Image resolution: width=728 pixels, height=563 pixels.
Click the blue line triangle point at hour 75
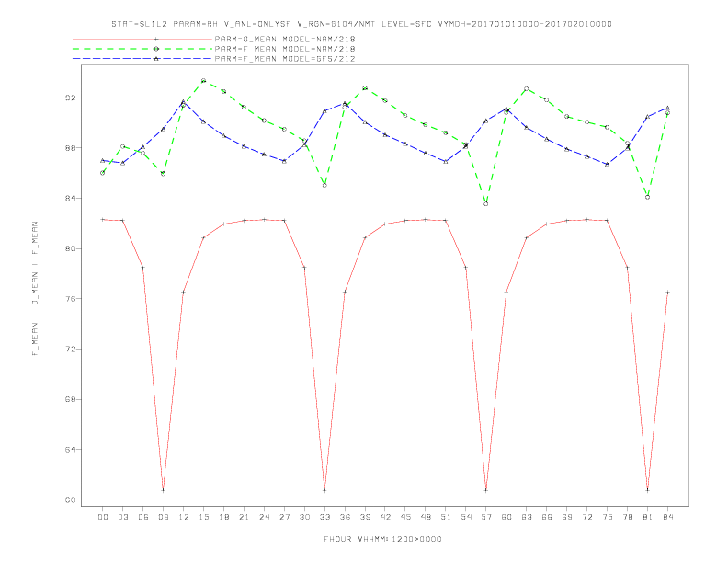pos(608,164)
